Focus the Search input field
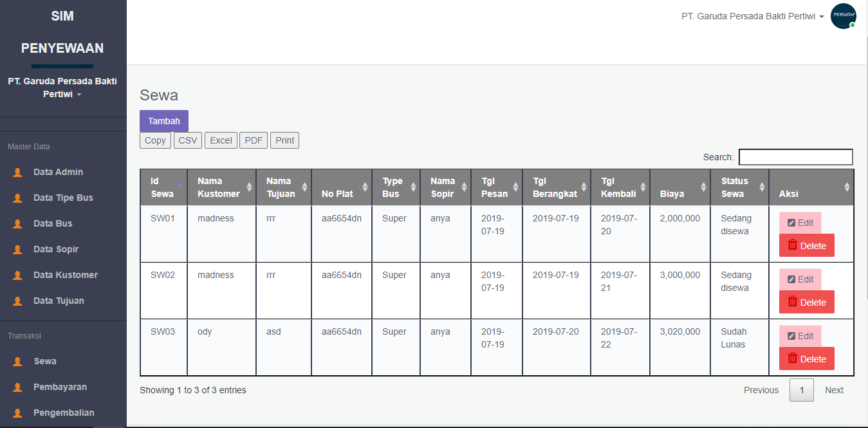 pyautogui.click(x=795, y=157)
